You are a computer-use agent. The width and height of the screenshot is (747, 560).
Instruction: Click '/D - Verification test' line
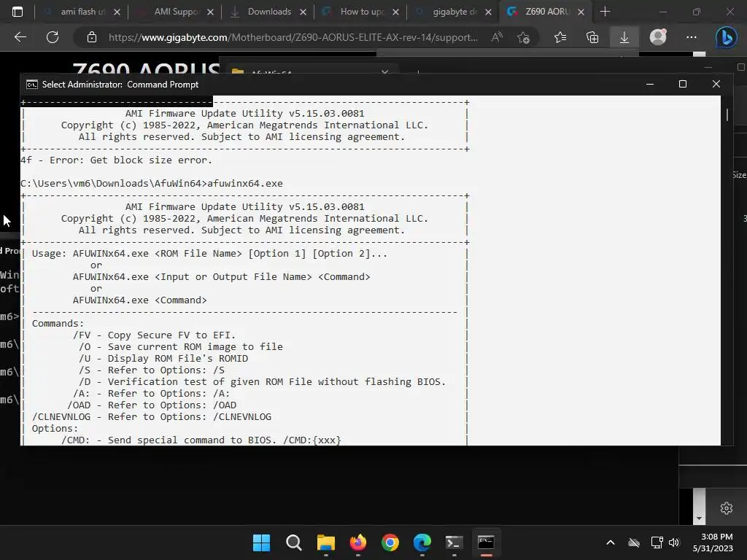[x=262, y=382]
